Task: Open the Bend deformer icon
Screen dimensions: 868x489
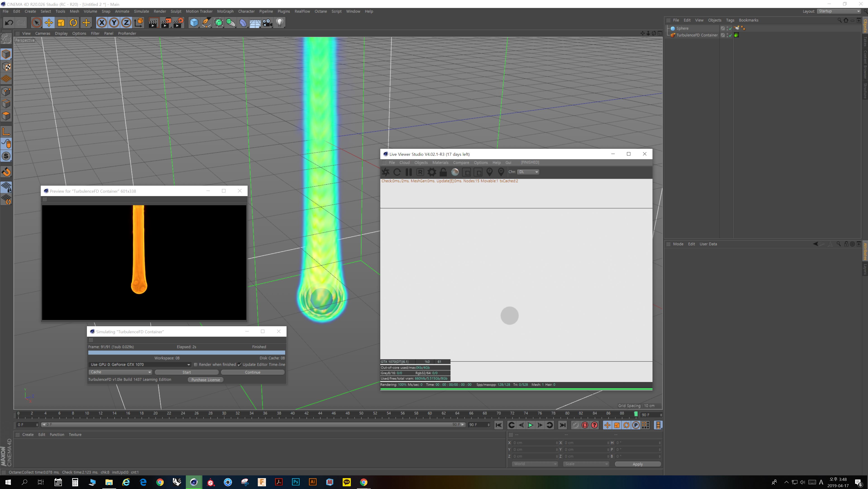Action: (243, 23)
